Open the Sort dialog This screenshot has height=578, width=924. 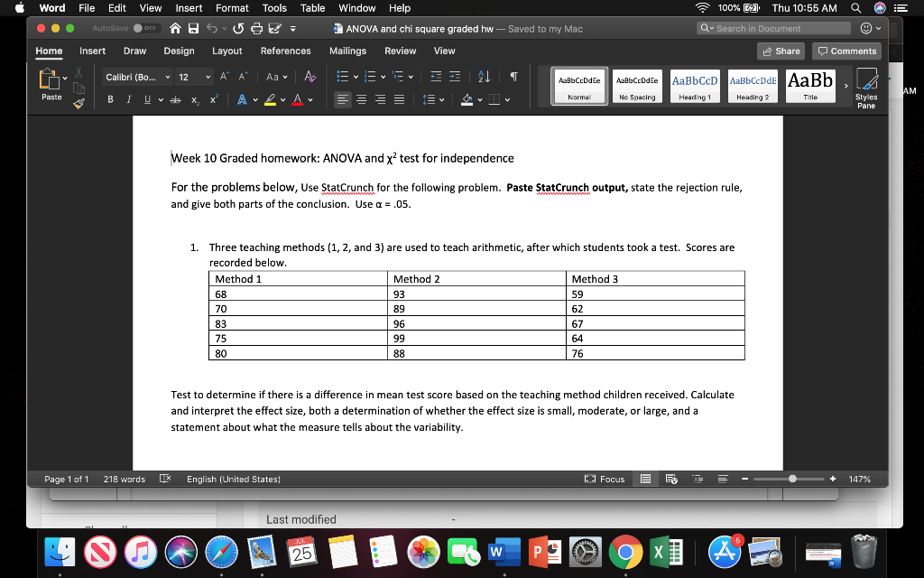(x=485, y=77)
